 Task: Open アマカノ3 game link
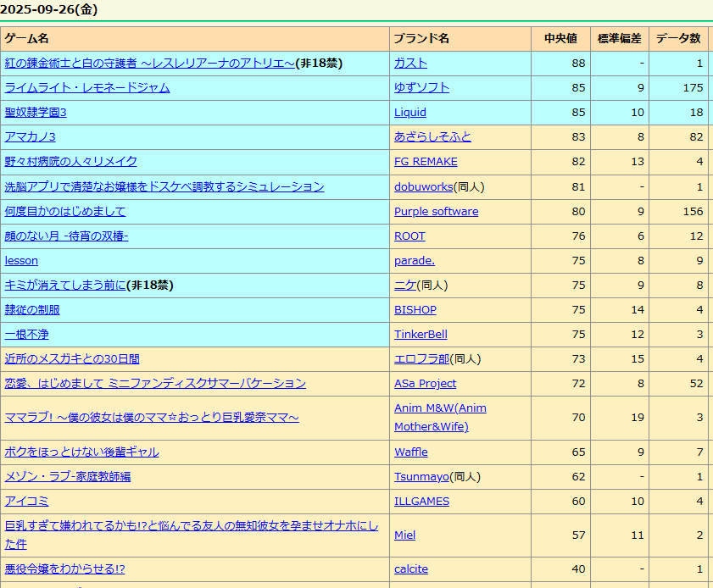pos(30,136)
